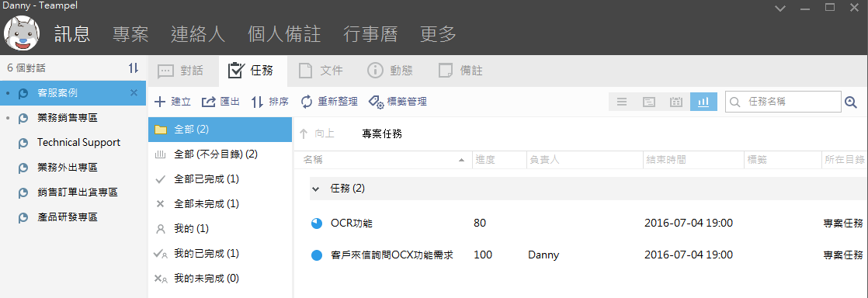The height and width of the screenshot is (298, 868).
Task: Sort by 進度 column header
Action: click(x=499, y=160)
